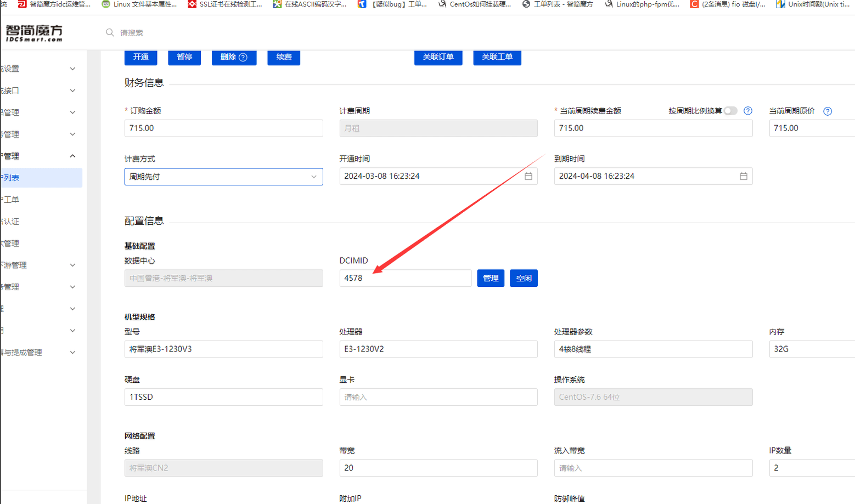Click Linux的php-fpm优 bookmark icon
855x504 pixels.
(609, 4)
